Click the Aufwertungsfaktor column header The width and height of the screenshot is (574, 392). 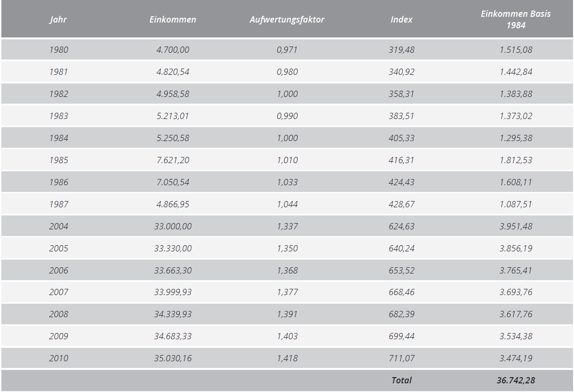point(287,19)
